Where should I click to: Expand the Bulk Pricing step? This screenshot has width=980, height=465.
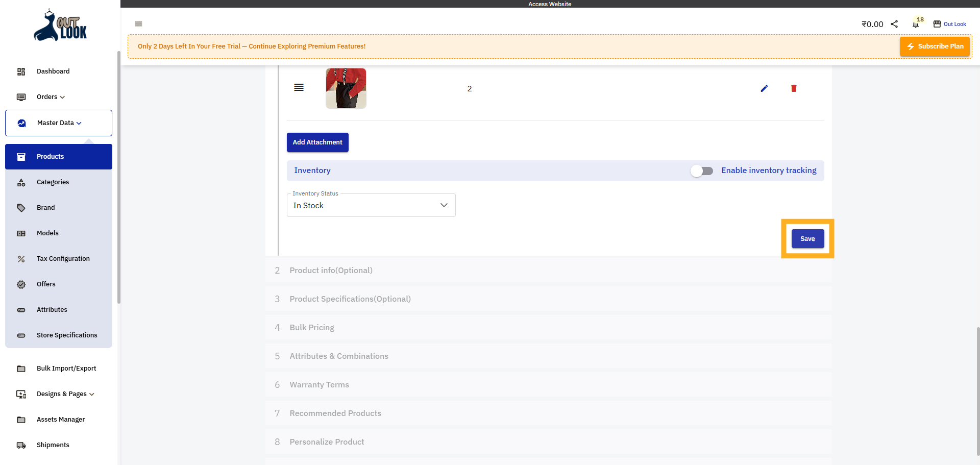point(549,328)
